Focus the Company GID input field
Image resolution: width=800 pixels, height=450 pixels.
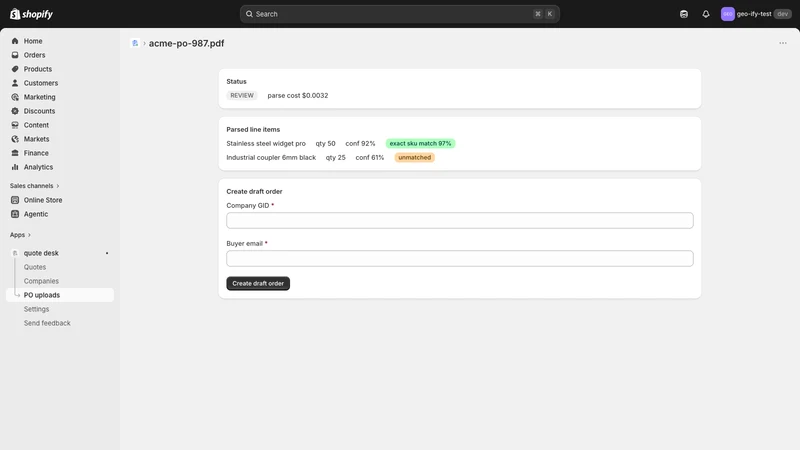click(460, 220)
